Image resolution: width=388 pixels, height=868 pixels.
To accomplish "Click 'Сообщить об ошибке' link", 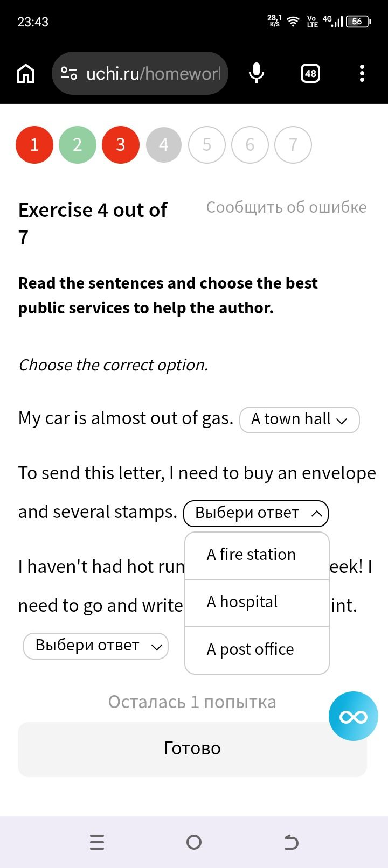I will [286, 207].
